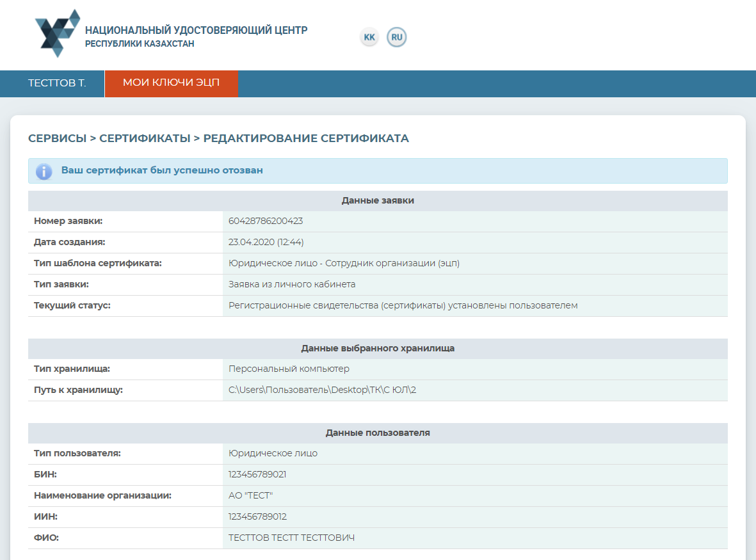The image size is (756, 560).
Task: Click the ФИО value ТЕСТТОВ ТЕСТТ ТЕСТТОВИЧ
Action: pyautogui.click(x=291, y=538)
